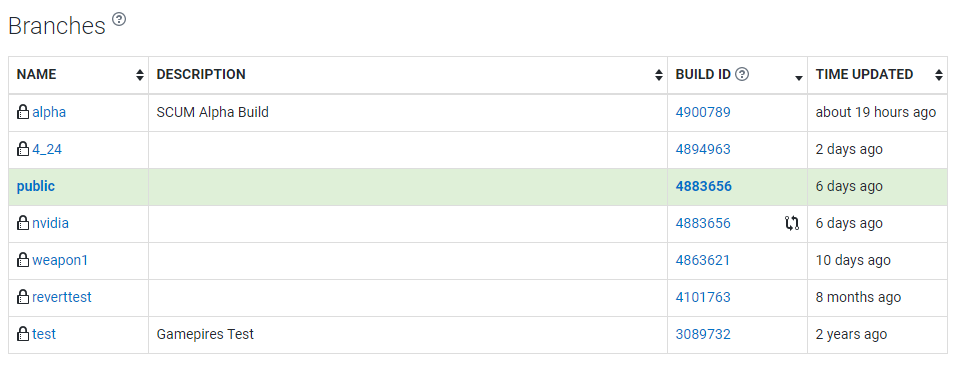Open build ID 4900789

pos(703,113)
